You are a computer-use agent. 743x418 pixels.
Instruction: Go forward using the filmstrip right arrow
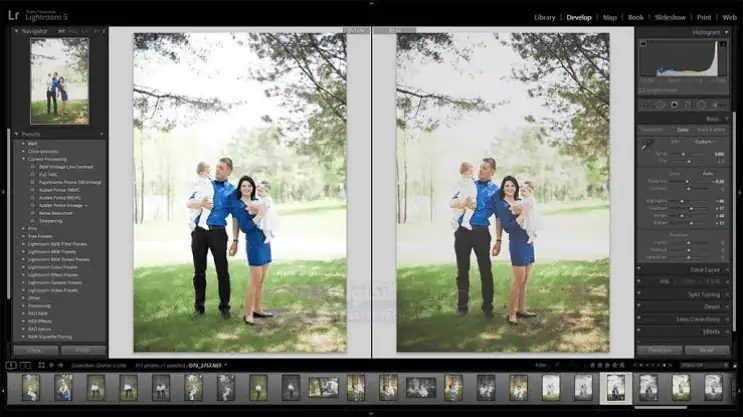[60, 365]
